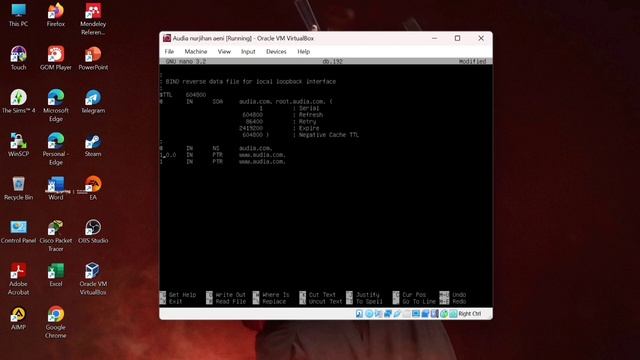Open GOM Player shortcut
The width and height of the screenshot is (640, 360).
tap(56, 58)
